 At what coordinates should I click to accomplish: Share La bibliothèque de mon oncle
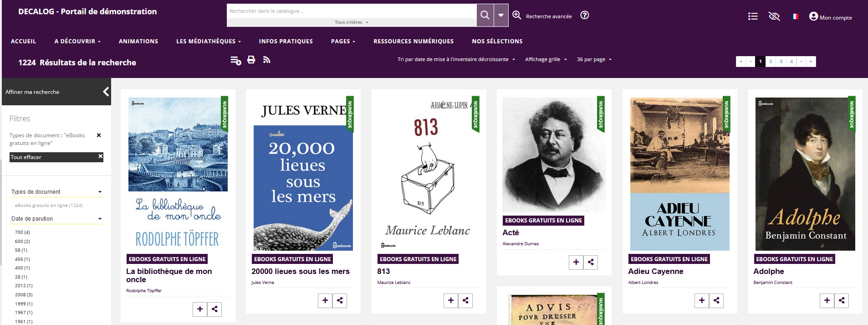[x=214, y=309]
